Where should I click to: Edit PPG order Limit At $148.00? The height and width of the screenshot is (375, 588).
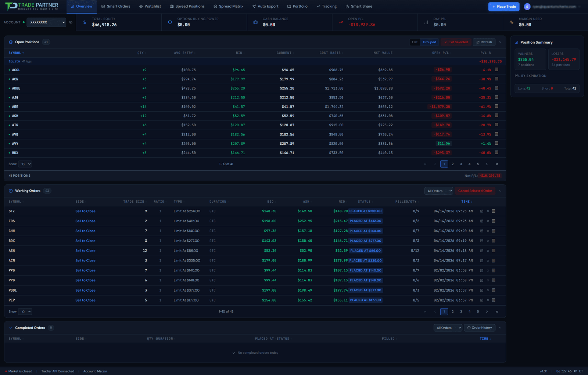click(481, 280)
